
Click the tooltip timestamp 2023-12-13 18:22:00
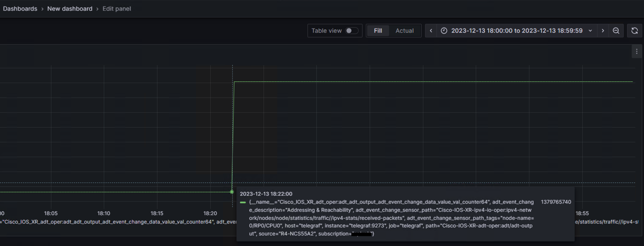tap(266, 194)
